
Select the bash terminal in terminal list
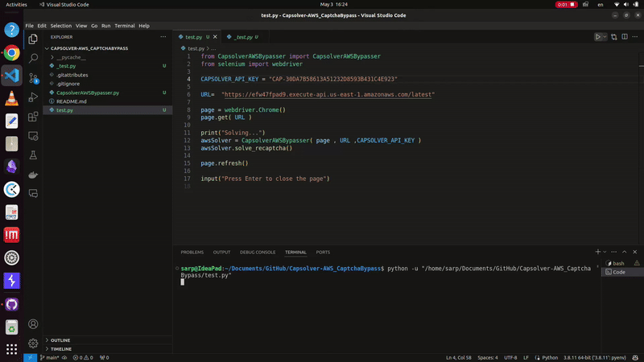coord(617,263)
